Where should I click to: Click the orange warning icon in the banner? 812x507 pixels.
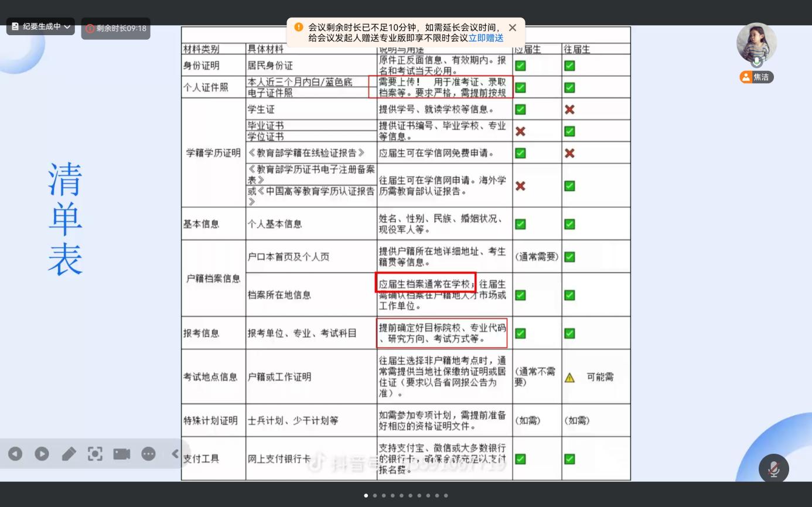pyautogui.click(x=299, y=28)
